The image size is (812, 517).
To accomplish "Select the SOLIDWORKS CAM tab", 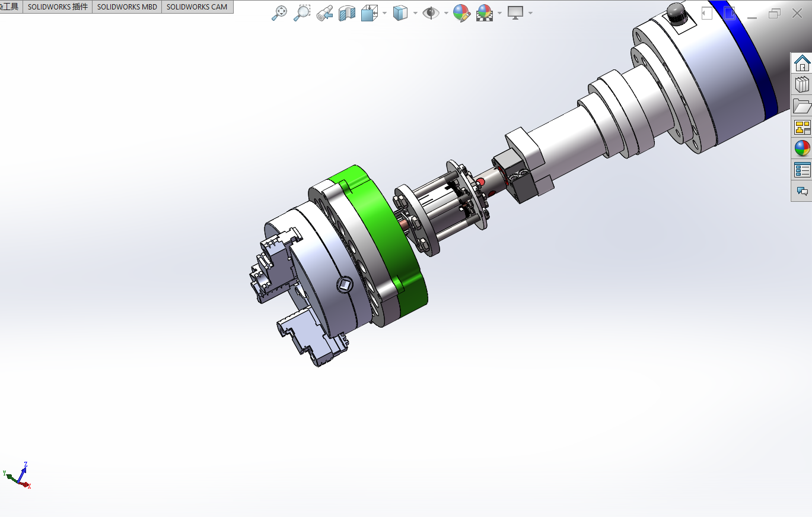I will [x=197, y=7].
